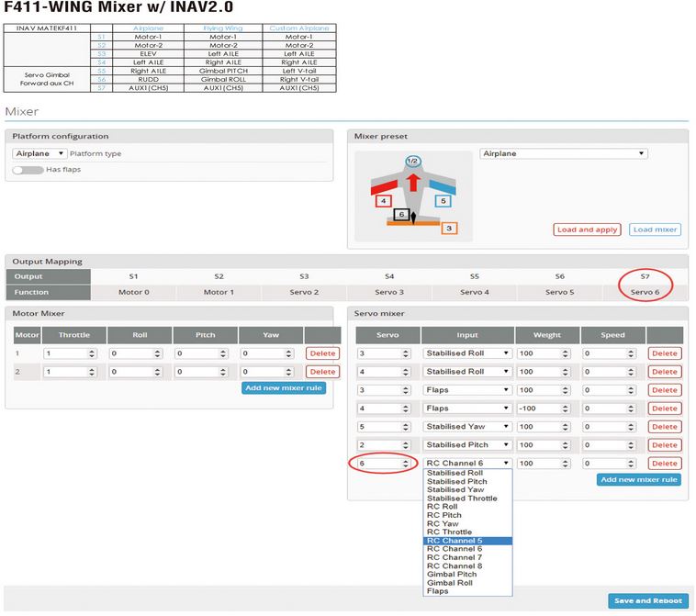
Task: Click the Flying Wing column header link
Action: pyautogui.click(x=223, y=28)
